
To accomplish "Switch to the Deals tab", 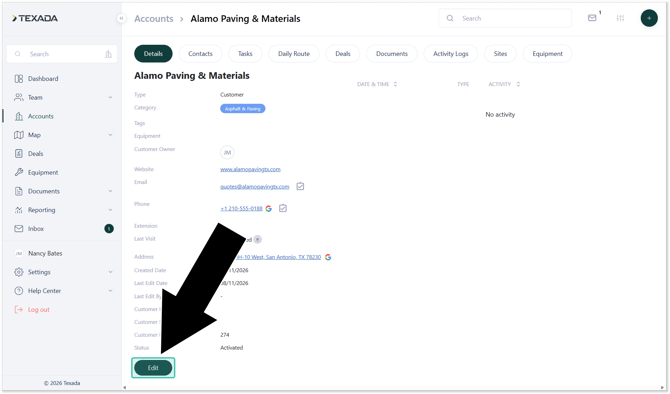I will coord(343,54).
